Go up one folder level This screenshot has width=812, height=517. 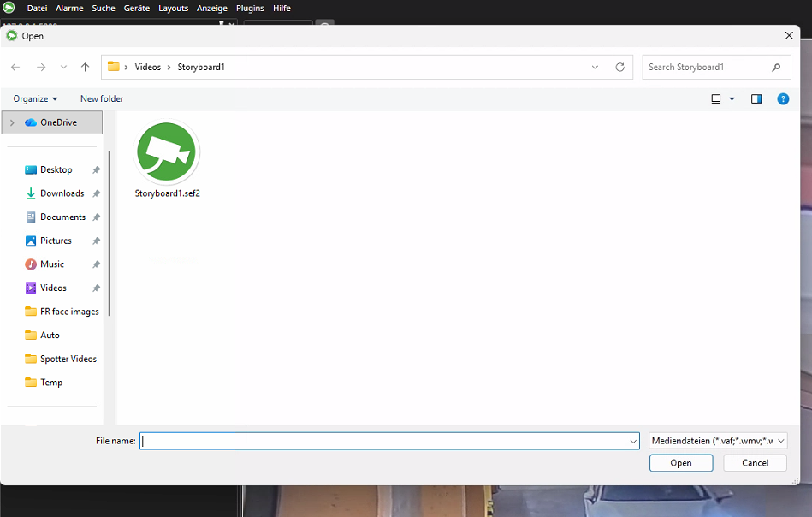point(85,68)
